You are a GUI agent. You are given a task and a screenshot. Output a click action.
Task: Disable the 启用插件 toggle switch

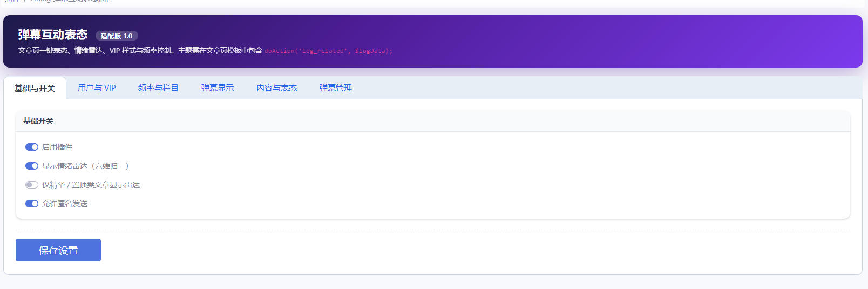[32, 147]
